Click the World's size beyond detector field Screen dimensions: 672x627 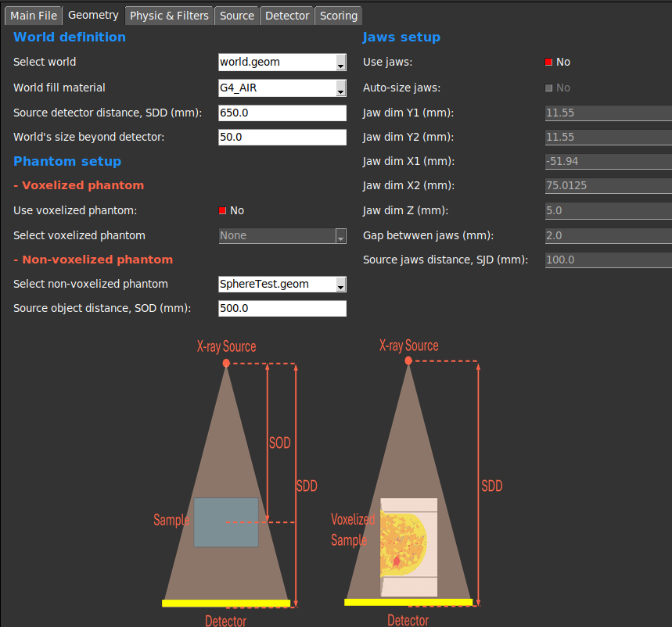tap(282, 138)
